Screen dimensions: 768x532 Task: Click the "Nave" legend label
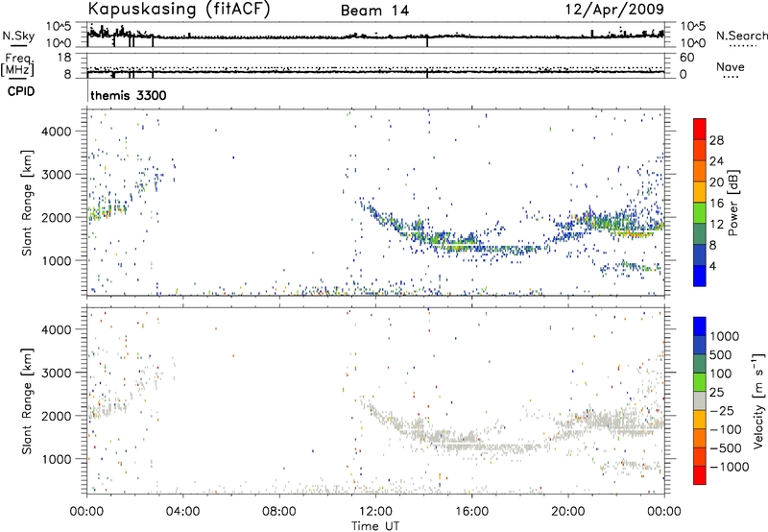coord(731,66)
